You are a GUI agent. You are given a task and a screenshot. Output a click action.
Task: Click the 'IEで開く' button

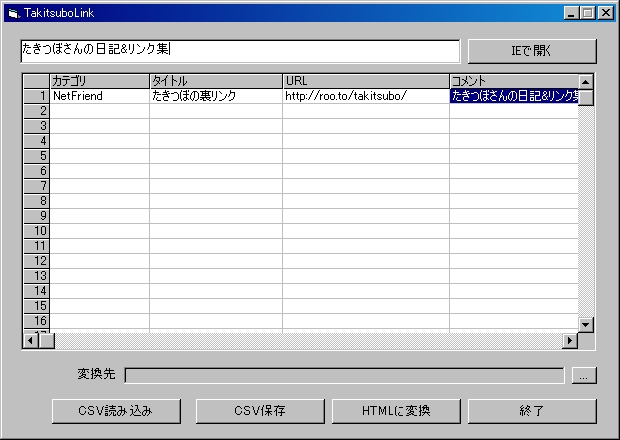[x=532, y=51]
